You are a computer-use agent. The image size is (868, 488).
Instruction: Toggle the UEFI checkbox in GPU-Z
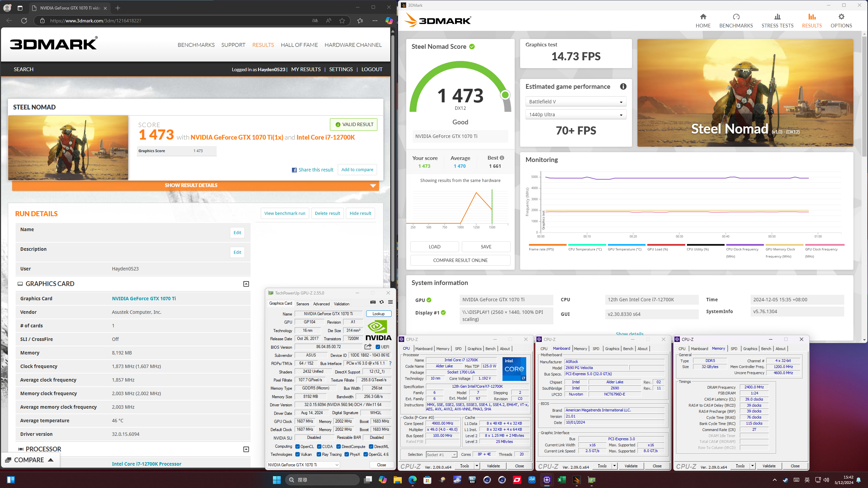coord(378,347)
